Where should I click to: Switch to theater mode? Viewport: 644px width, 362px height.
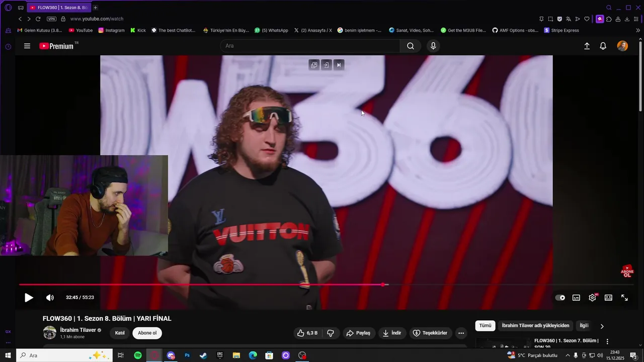tap(608, 298)
